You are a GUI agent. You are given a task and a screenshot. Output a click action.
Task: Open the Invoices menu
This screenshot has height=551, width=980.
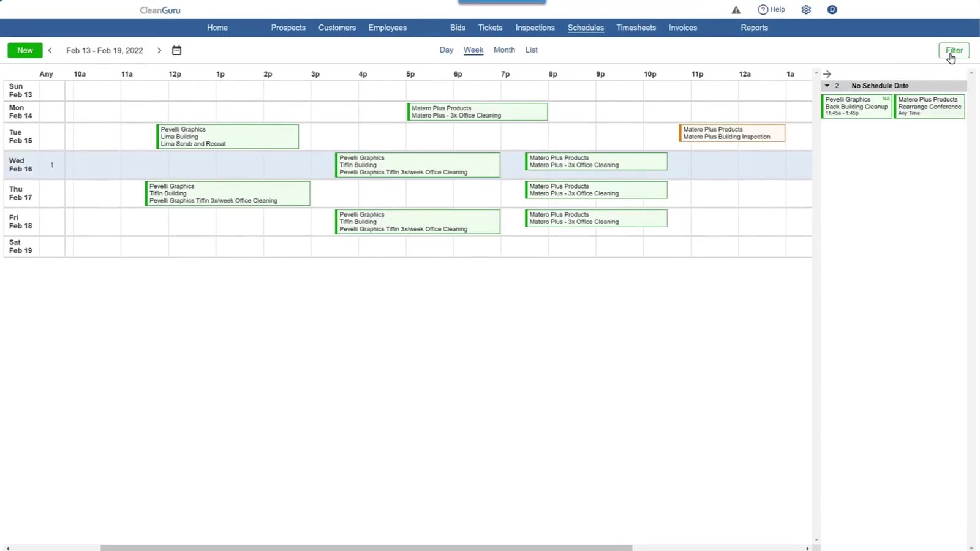(x=683, y=28)
